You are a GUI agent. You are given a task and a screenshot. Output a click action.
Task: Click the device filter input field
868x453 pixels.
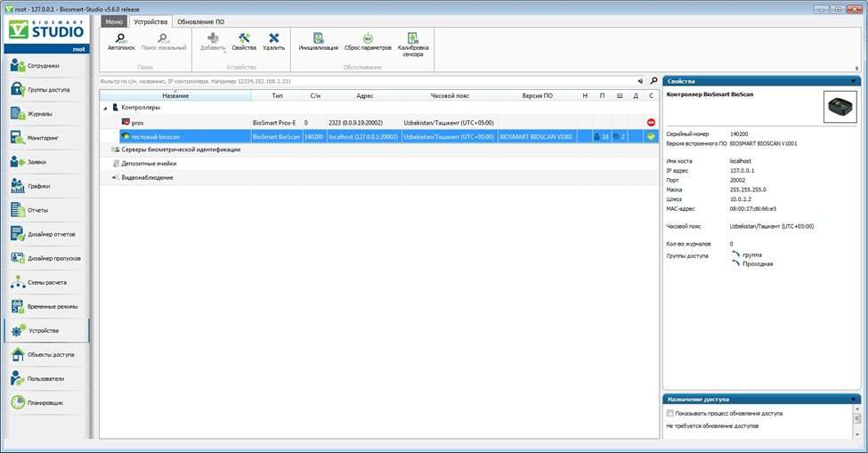[369, 81]
